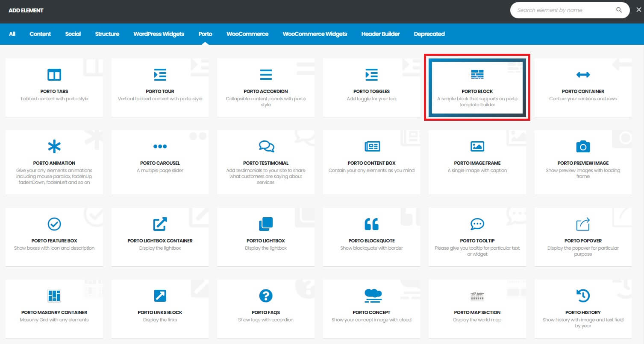Insert the Porto FAQs question mark icon
This screenshot has height=344, width=644.
point(266,295)
